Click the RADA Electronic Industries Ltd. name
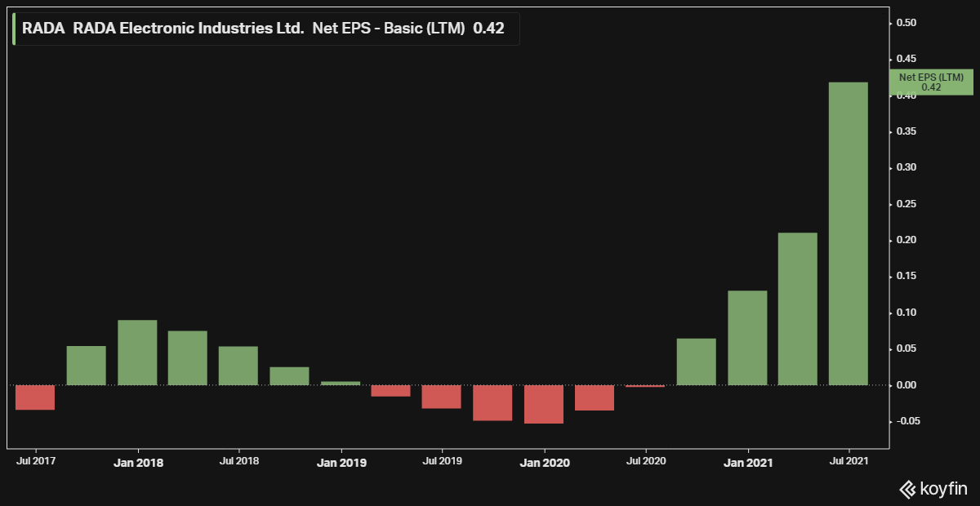The width and height of the screenshot is (980, 506). tap(189, 29)
